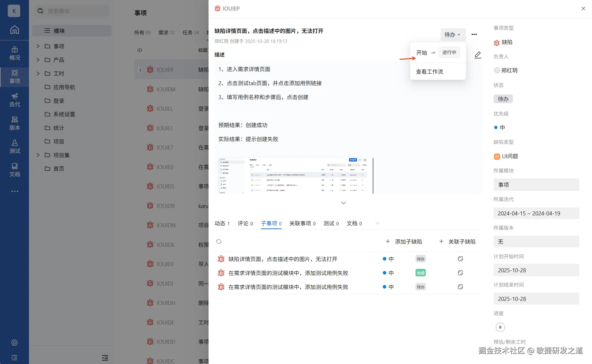This screenshot has width=592, height=364.
Task: Click the K workspace avatar
Action: [x=14, y=11]
